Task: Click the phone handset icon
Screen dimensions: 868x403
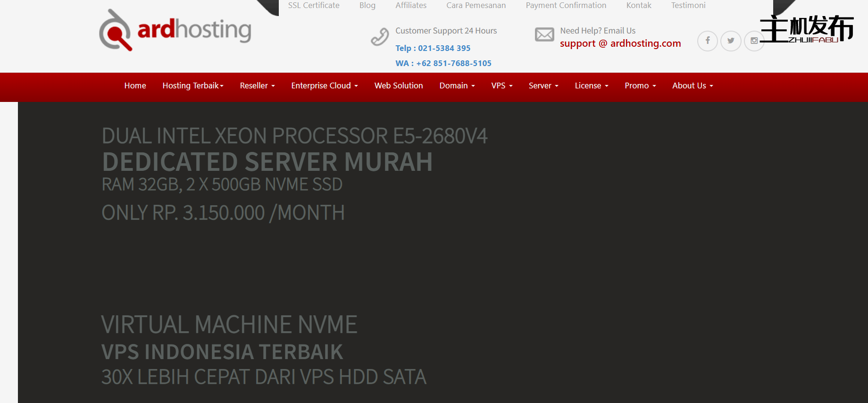Action: pos(380,36)
